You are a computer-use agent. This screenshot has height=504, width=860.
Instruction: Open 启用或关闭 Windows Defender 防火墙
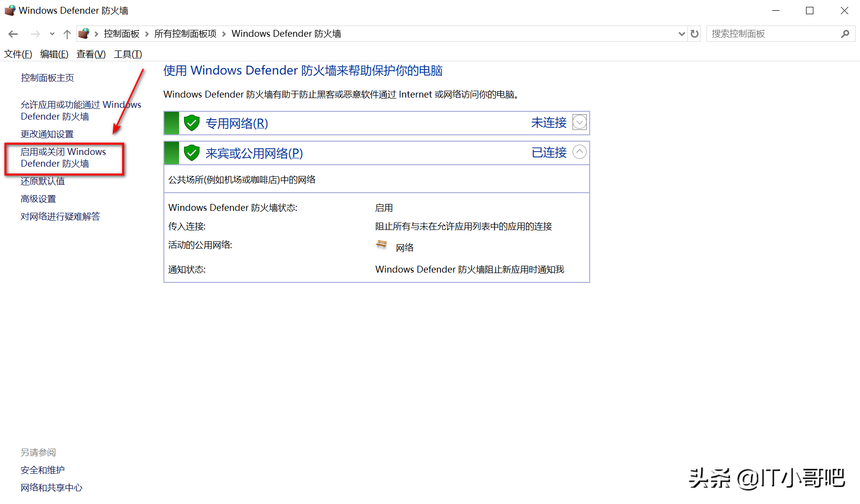coord(63,157)
